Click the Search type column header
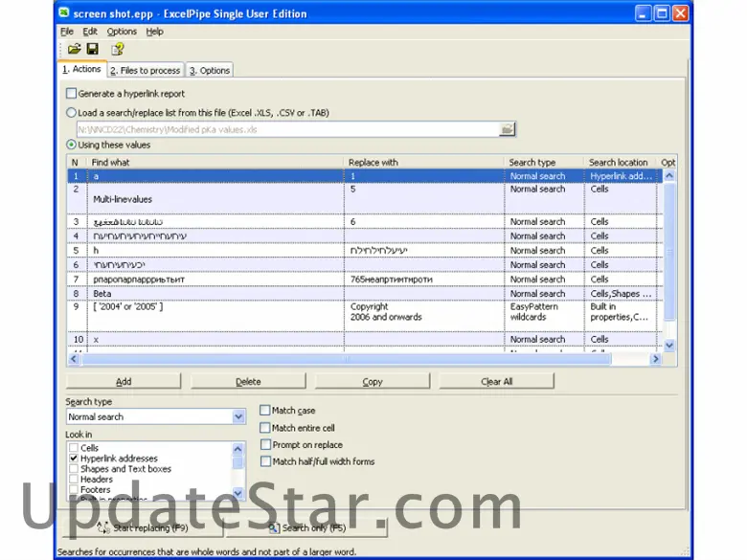This screenshot has width=747, height=560. point(545,163)
